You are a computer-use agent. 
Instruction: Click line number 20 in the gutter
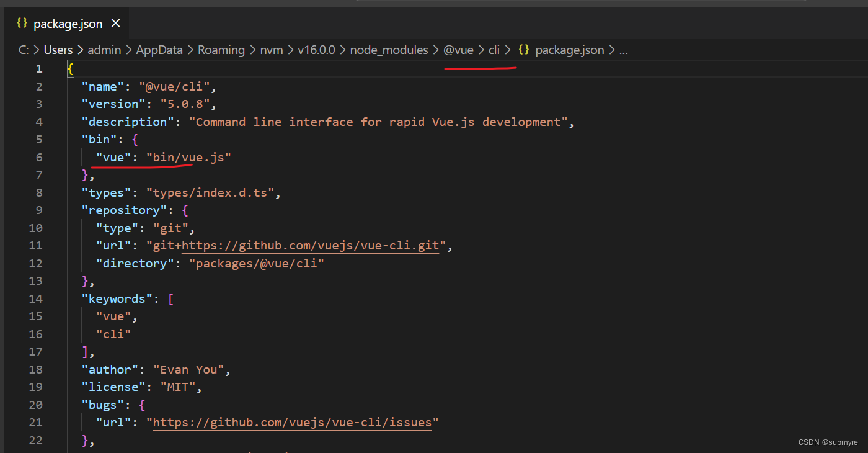36,405
